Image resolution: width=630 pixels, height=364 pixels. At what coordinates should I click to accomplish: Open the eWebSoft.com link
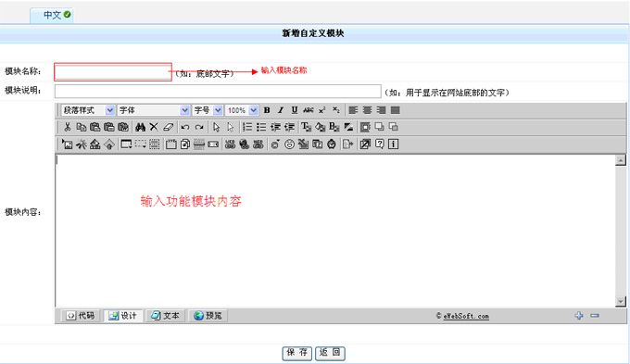coord(466,316)
